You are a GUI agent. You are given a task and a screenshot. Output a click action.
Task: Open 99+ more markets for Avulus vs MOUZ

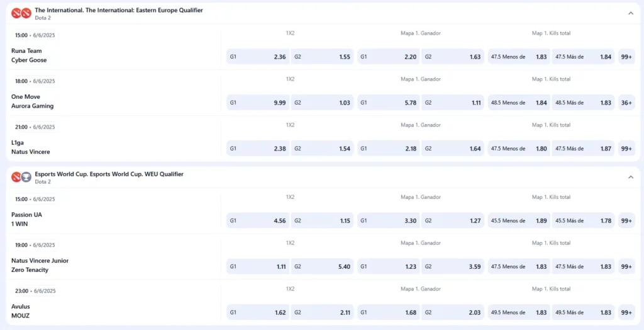626,312
